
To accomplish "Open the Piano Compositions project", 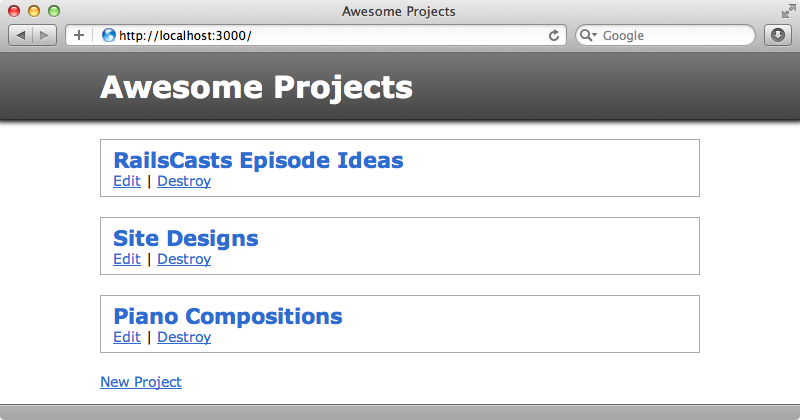I will 228,316.
